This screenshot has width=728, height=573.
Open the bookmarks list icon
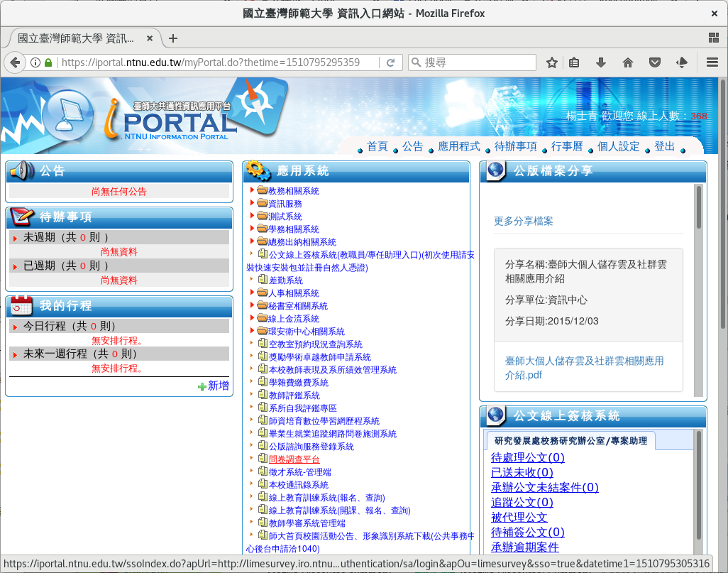coord(574,62)
